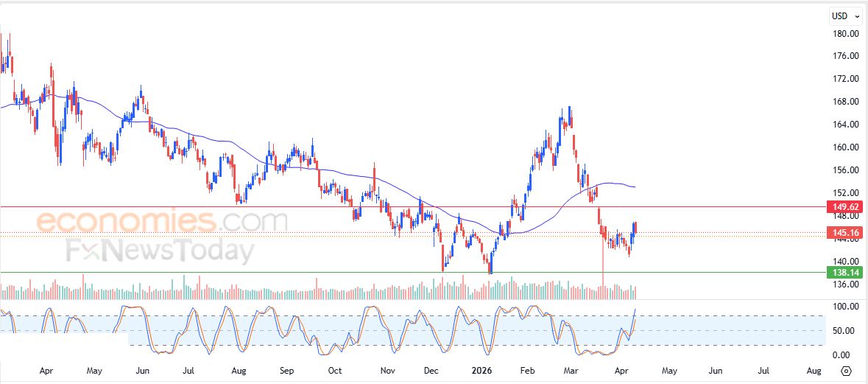Click the 50.00 stochastic scale label
This screenshot has width=868, height=384.
847,331
